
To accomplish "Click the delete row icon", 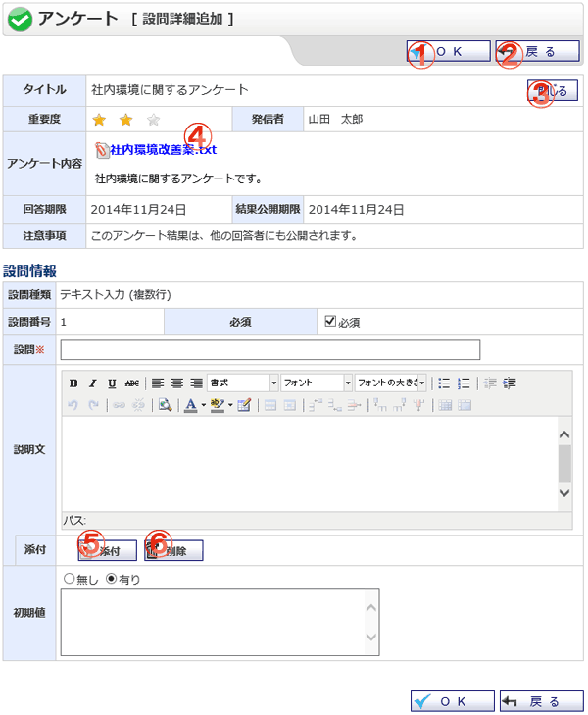I will [354, 405].
